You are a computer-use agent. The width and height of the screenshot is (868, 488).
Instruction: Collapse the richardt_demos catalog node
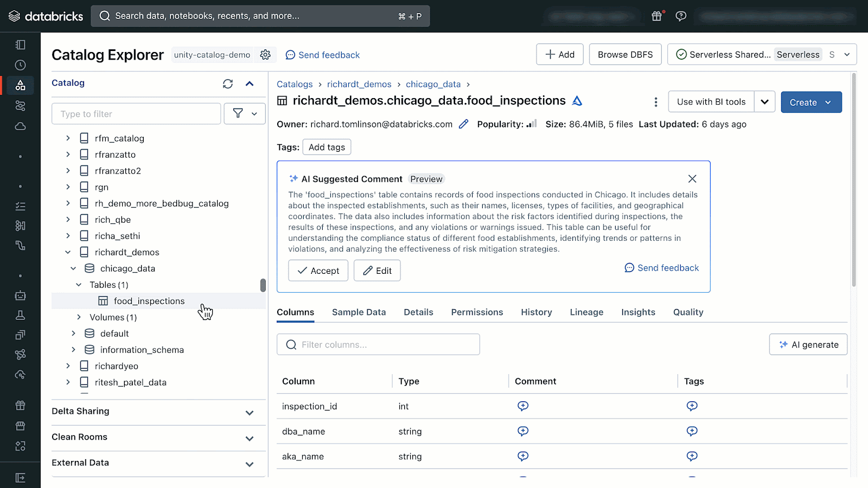coord(68,252)
